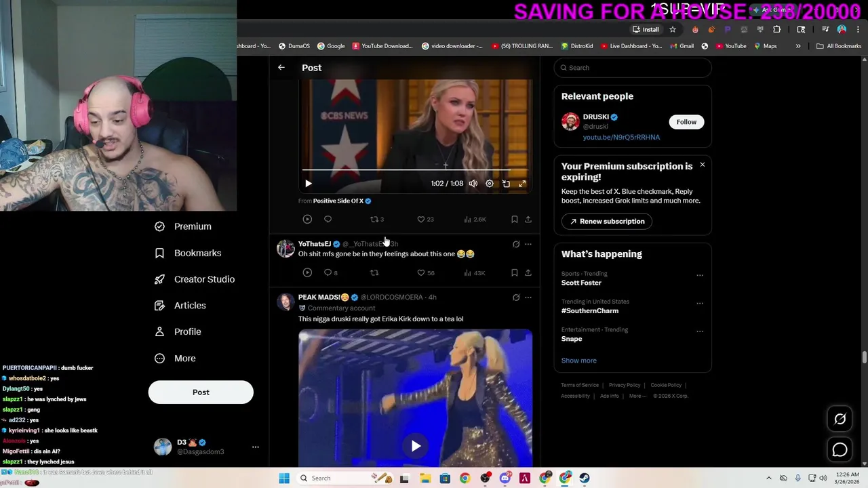
Task: Enable picture-in-picture on the video
Action: pyautogui.click(x=506, y=184)
